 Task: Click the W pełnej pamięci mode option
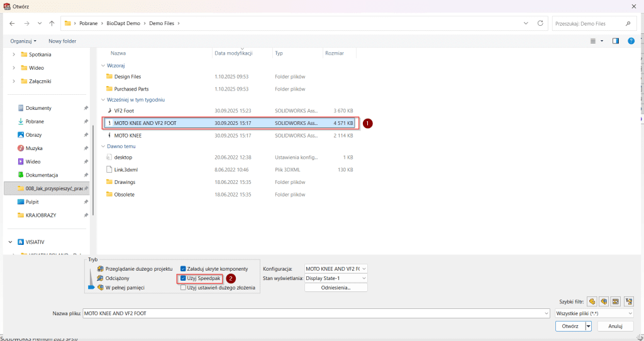(x=125, y=288)
